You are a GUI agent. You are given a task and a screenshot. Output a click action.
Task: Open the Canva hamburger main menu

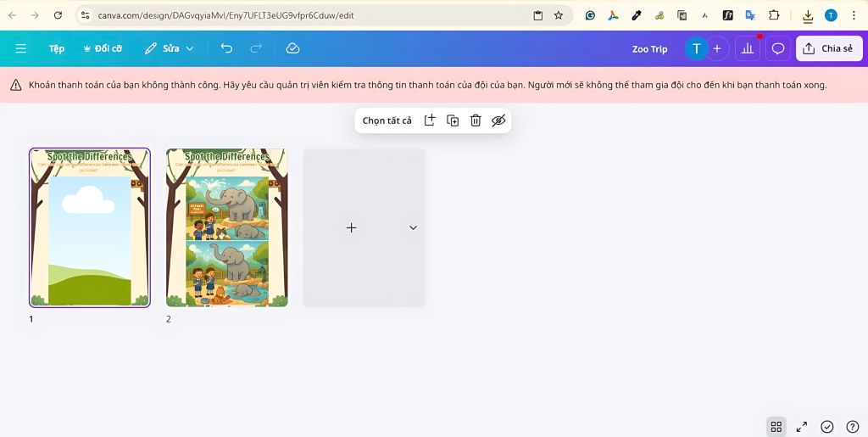coord(21,48)
